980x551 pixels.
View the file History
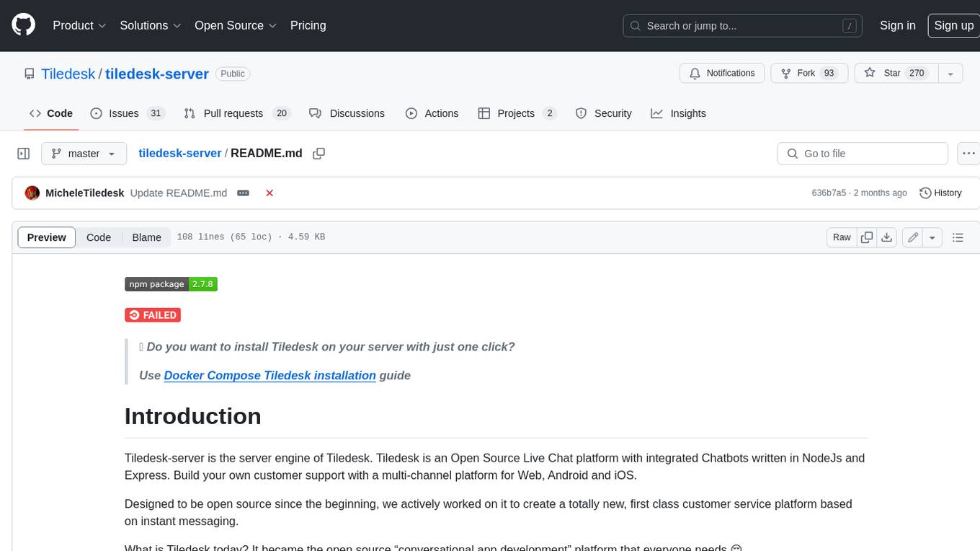point(940,193)
